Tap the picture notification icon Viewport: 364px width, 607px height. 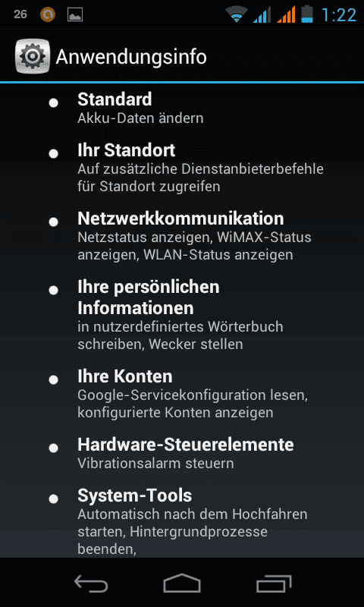[x=75, y=15]
